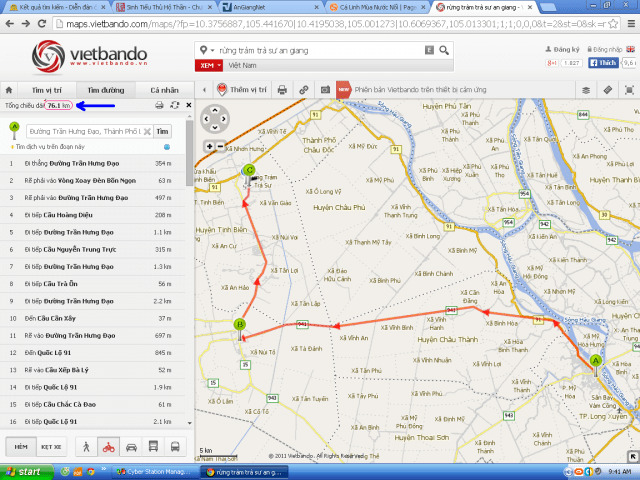Select step 12 Đến Quốc Lộ 91
Viewport: 640px width, 480px height.
point(93,353)
